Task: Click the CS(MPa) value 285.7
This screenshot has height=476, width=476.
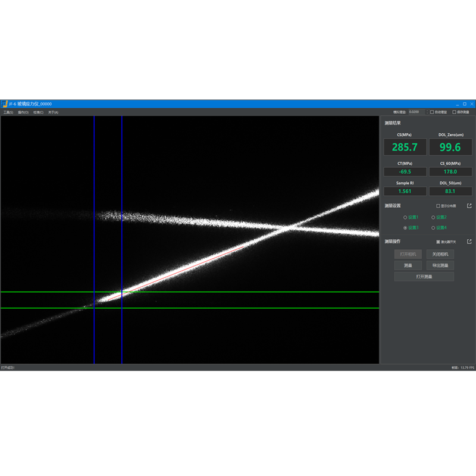Action: pos(405,147)
